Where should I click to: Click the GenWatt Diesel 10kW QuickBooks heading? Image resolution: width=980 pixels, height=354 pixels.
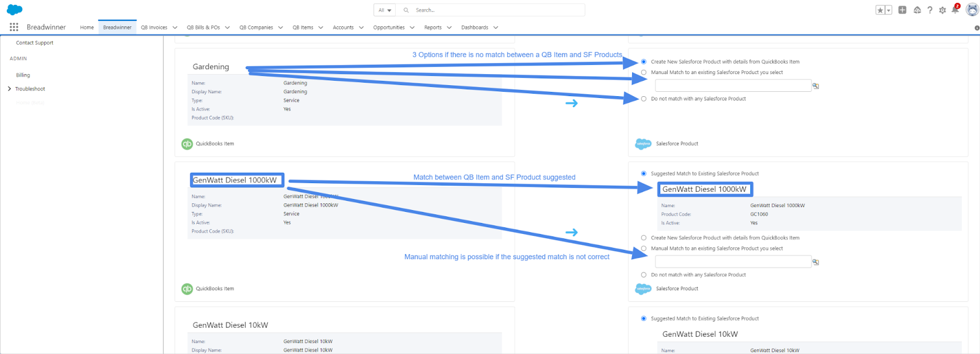point(230,325)
